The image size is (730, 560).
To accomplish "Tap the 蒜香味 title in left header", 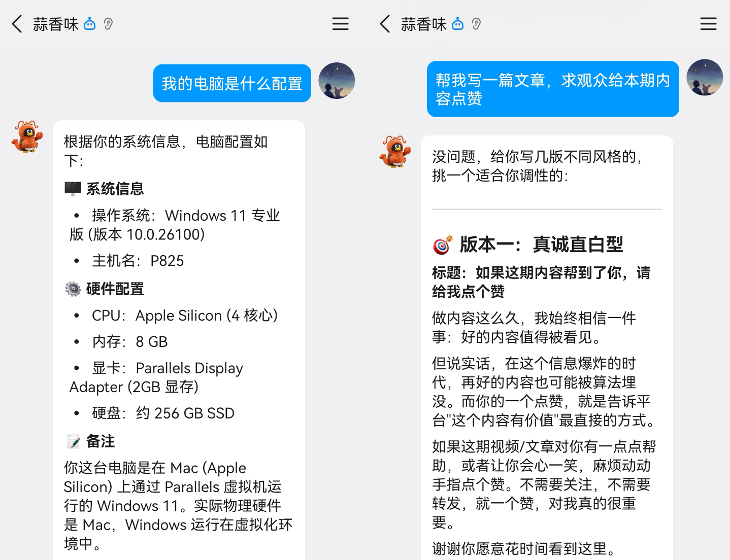I will 56,24.
